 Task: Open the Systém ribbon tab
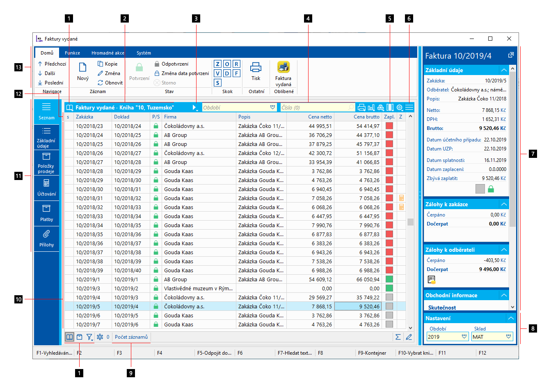pyautogui.click(x=144, y=53)
